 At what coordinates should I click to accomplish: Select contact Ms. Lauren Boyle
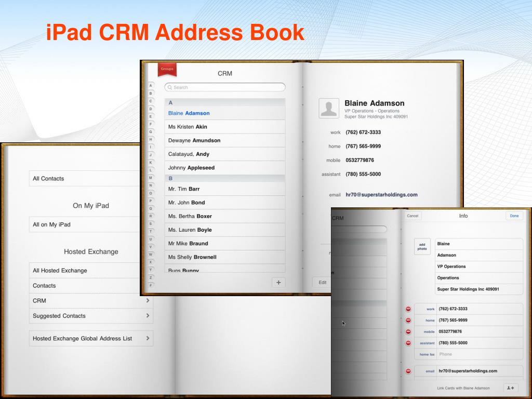225,230
